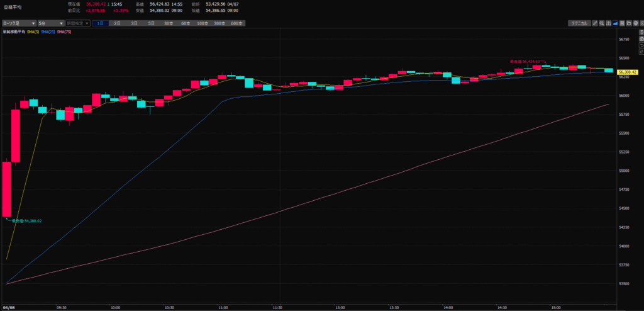
Task: Click the zoom-out magnifier icon
Action: point(602,23)
